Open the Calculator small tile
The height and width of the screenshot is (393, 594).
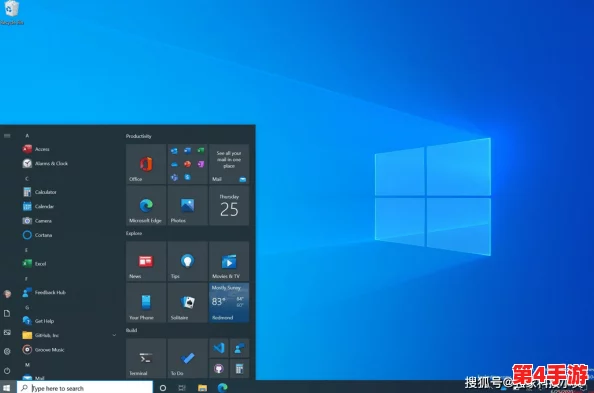tap(239, 368)
